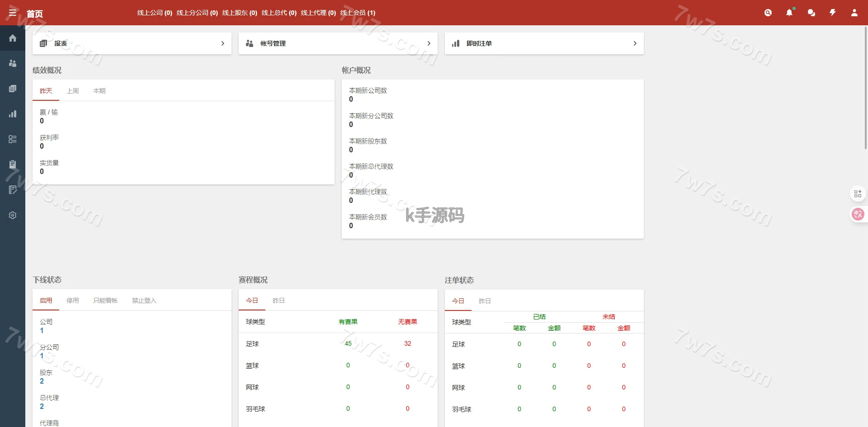The width and height of the screenshot is (868, 427).
Task: Click 公司 count 1 in 下线状态
Action: [x=42, y=330]
